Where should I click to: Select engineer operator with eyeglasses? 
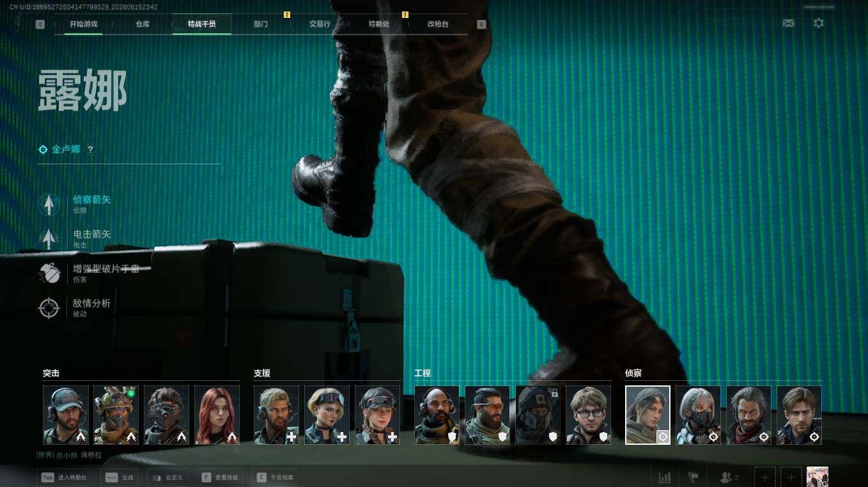click(589, 415)
